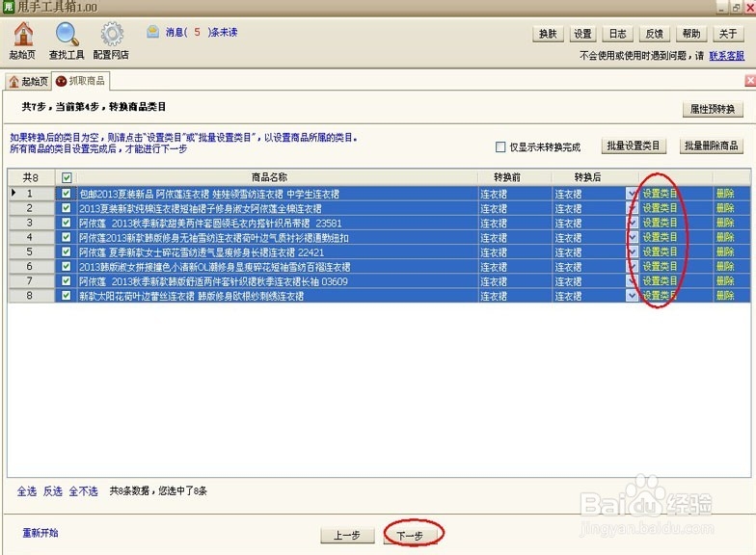The height and width of the screenshot is (555, 756).
Task: Click row number 6 header cell
Action: (30, 266)
